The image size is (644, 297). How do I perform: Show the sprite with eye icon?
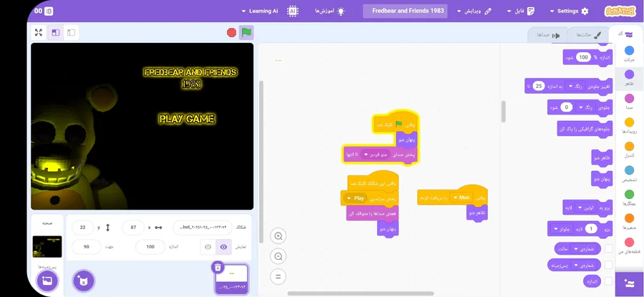(223, 247)
